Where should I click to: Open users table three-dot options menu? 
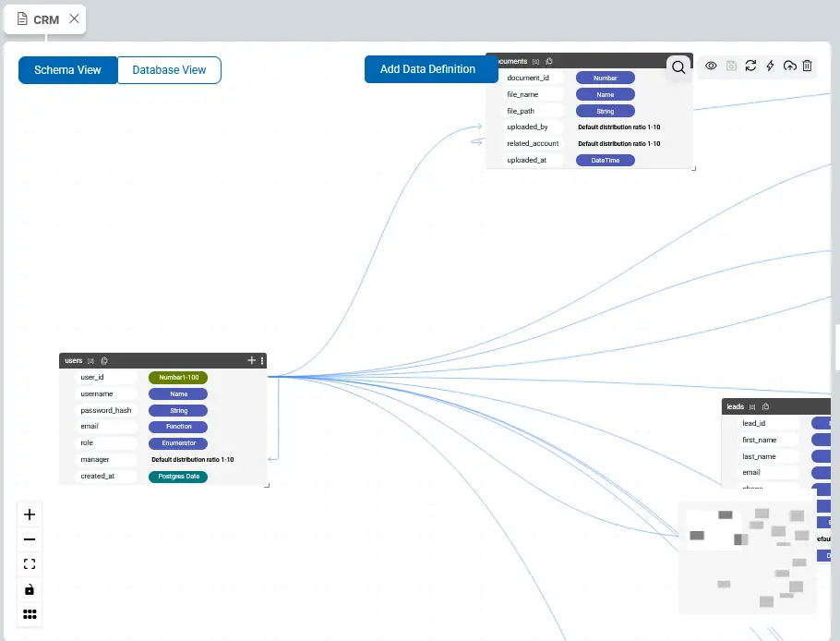(262, 360)
